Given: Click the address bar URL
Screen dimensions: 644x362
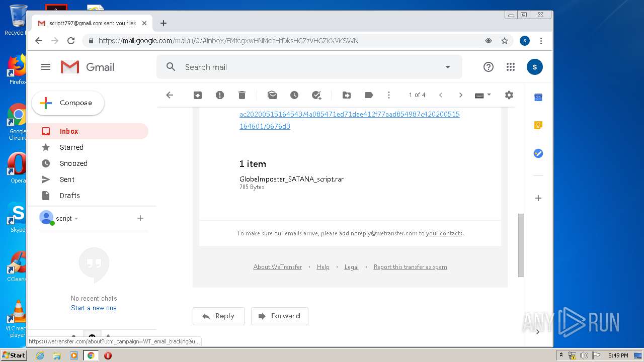Looking at the screenshot, I should 228,41.
